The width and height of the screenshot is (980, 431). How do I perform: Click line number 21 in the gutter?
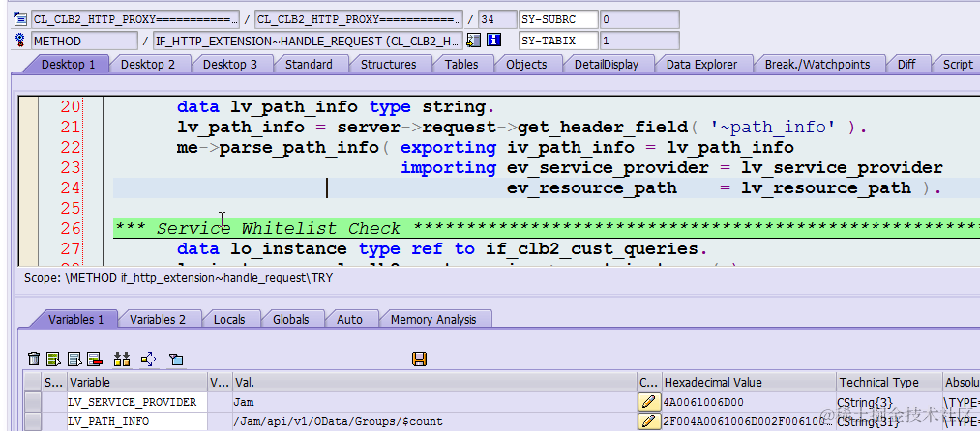pyautogui.click(x=71, y=128)
